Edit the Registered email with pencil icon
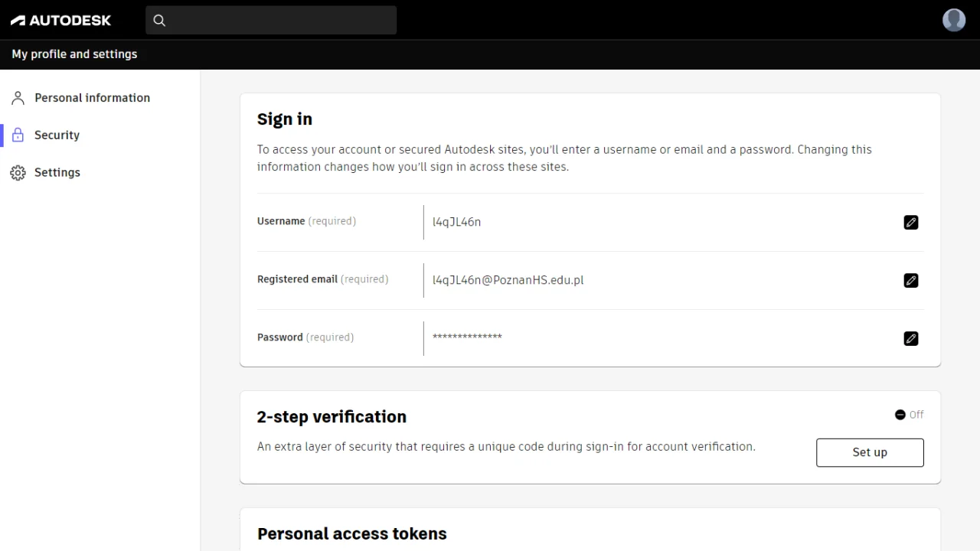Viewport: 980px width, 551px height. coord(911,281)
